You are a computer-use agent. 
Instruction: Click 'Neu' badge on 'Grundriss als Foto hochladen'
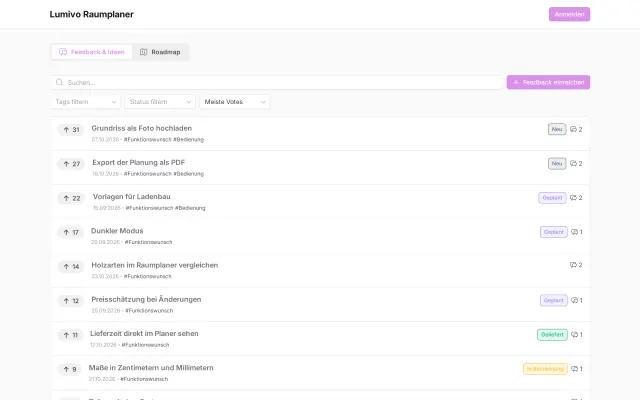pos(557,129)
